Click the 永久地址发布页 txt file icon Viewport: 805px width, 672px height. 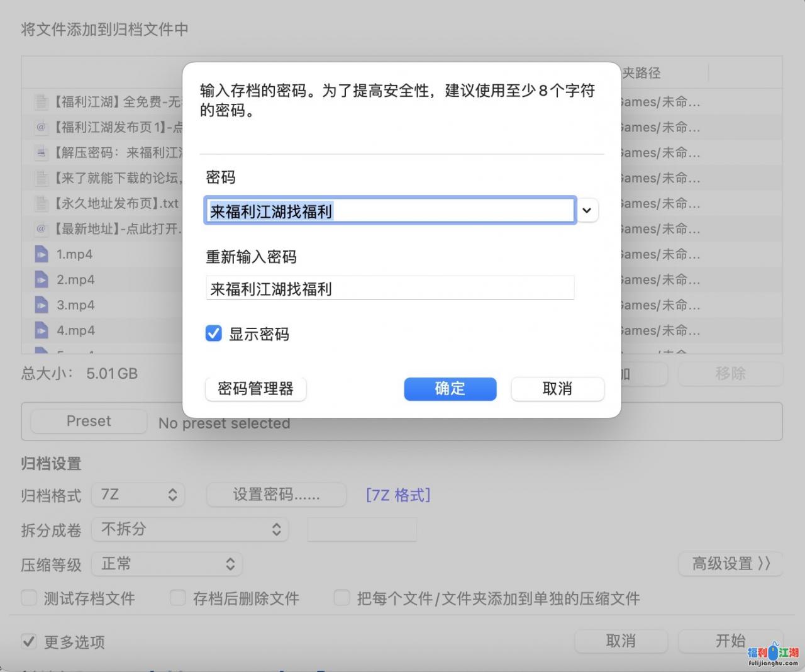(x=41, y=204)
